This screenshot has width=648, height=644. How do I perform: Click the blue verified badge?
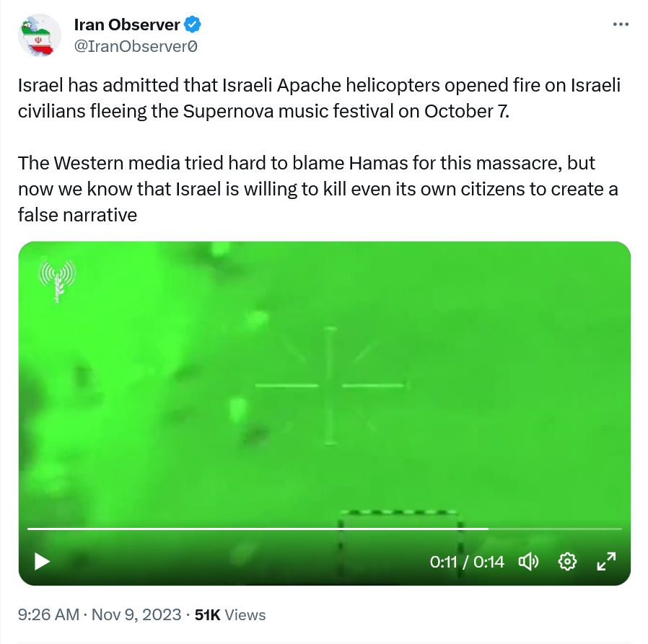[x=192, y=25]
